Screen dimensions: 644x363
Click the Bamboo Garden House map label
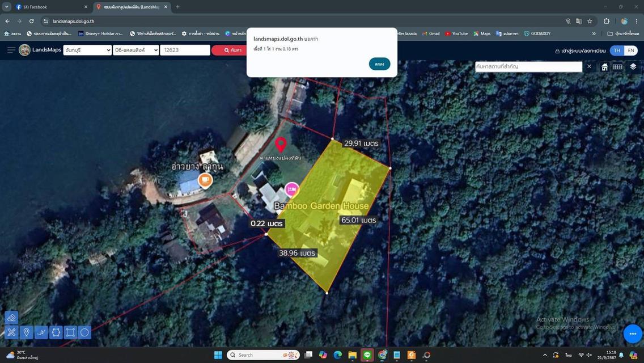pos(321,205)
